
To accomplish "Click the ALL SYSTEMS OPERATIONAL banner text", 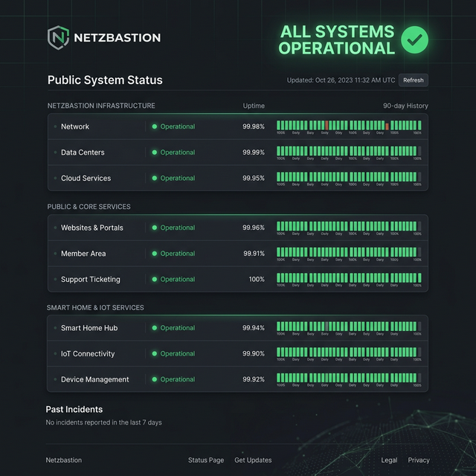I will click(x=337, y=39).
